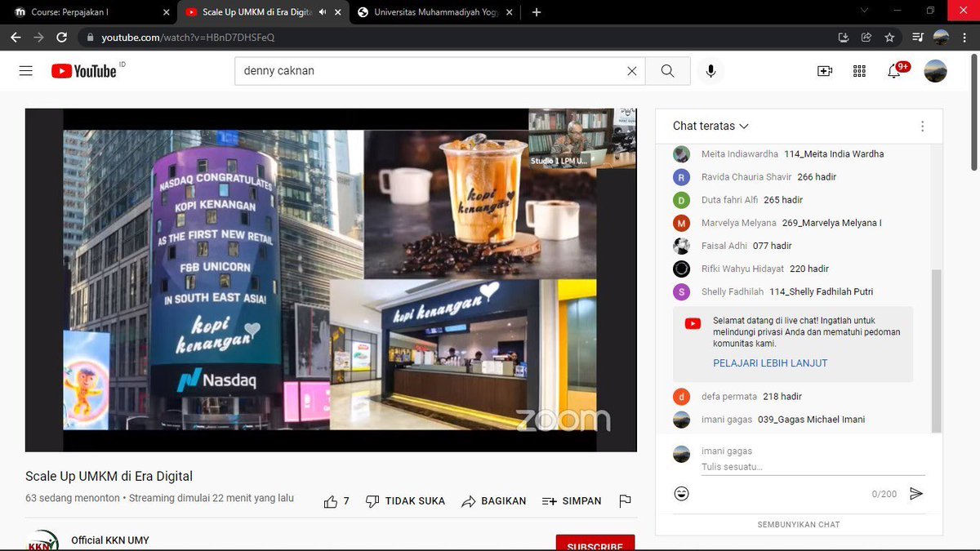Viewport: 980px width, 551px height.
Task: Click Ravida Chauria Shavir chat message
Action: 800,177
